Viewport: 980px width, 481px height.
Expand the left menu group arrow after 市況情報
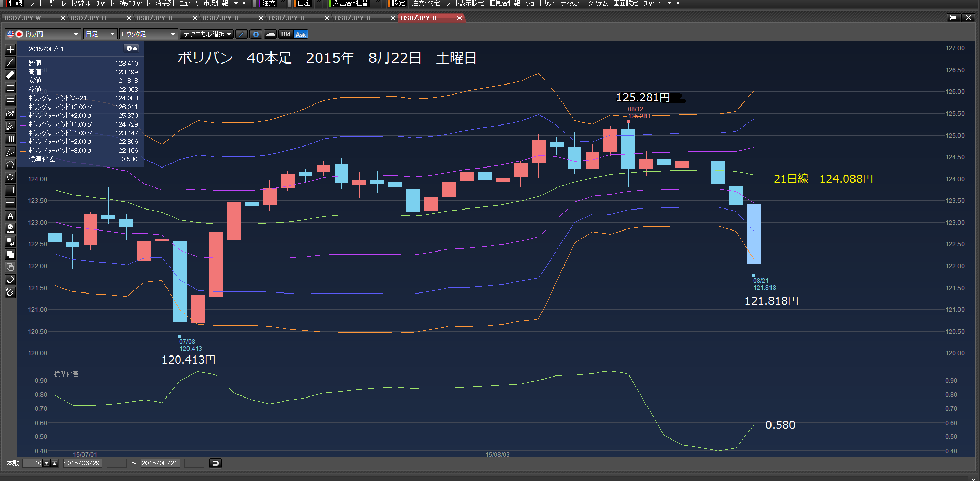(236, 3)
